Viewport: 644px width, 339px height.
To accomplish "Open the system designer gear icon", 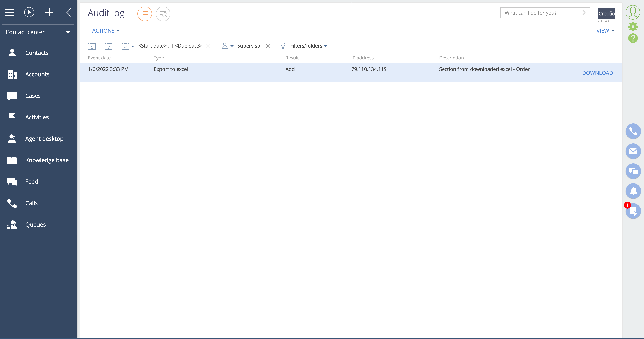I will click(633, 26).
